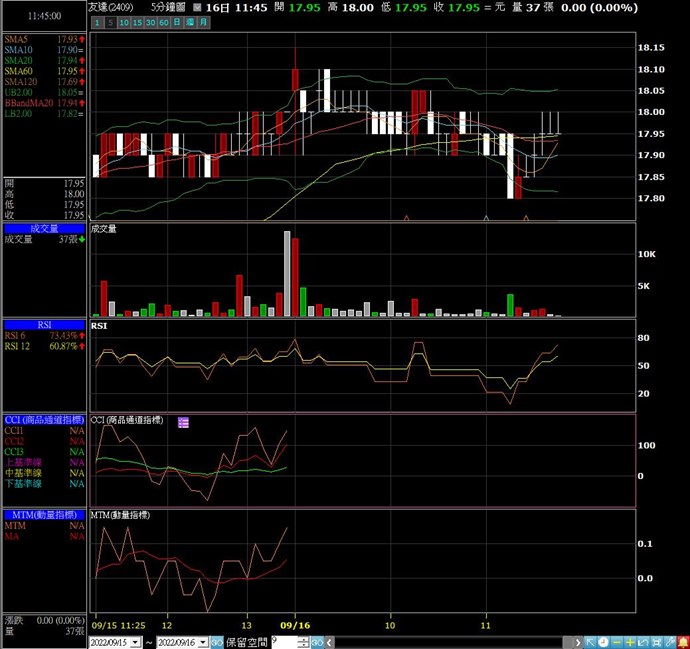The height and width of the screenshot is (649, 690).
Task: Click the MTM(動量指標) blue header
Action: click(x=44, y=515)
